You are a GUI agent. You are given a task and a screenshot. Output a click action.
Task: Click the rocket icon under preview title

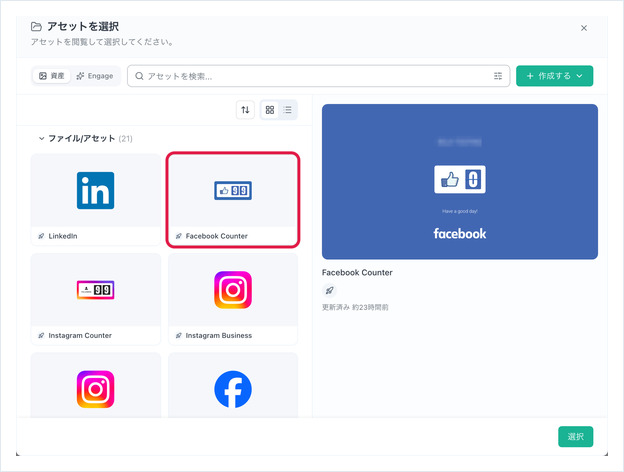click(x=329, y=290)
